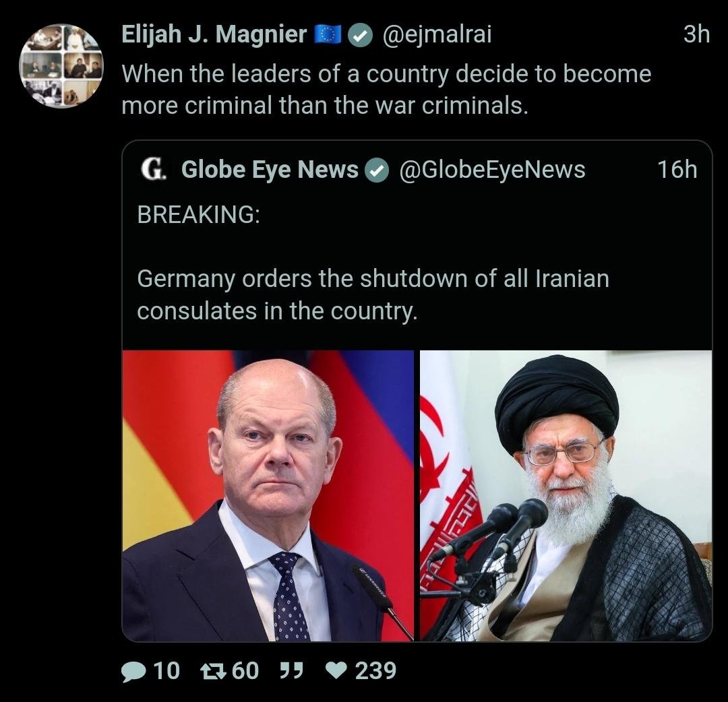Click the BREAKING: headline in quoted tweet
Image resolution: width=728 pixels, height=702 pixels.
point(198,214)
